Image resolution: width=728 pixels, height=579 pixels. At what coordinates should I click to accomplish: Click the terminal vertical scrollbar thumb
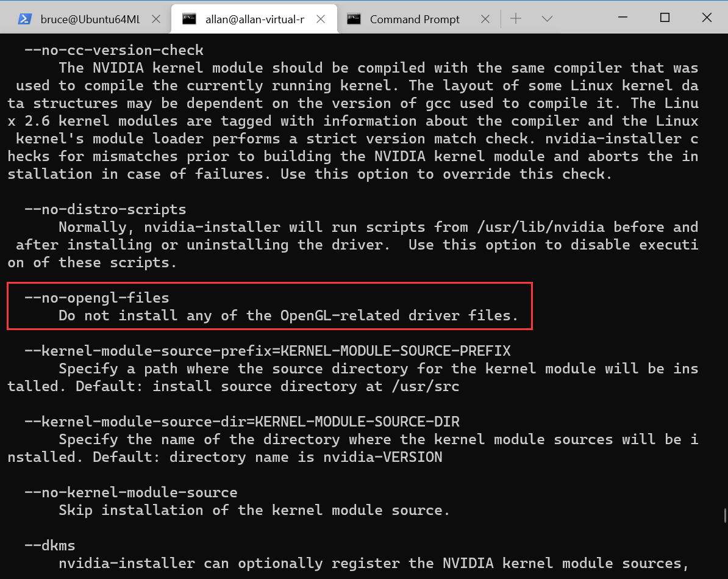tap(725, 516)
